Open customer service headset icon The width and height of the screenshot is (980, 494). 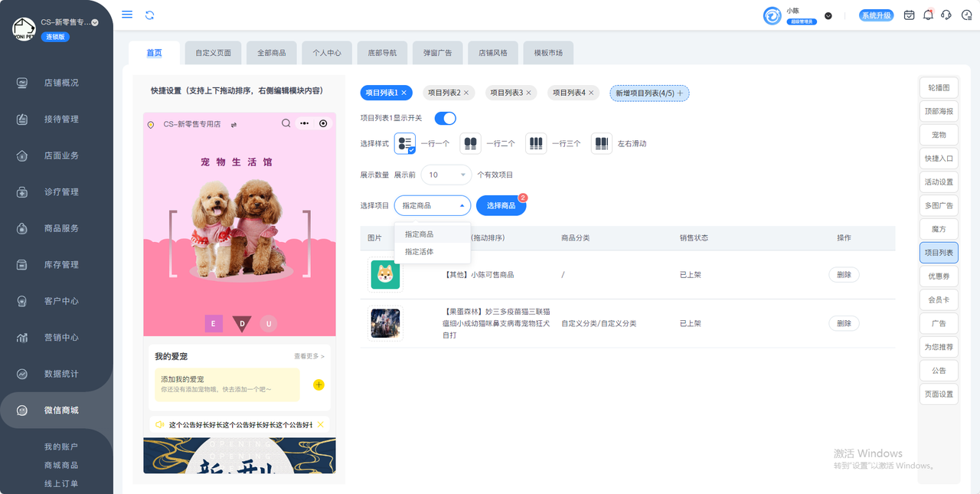point(946,15)
